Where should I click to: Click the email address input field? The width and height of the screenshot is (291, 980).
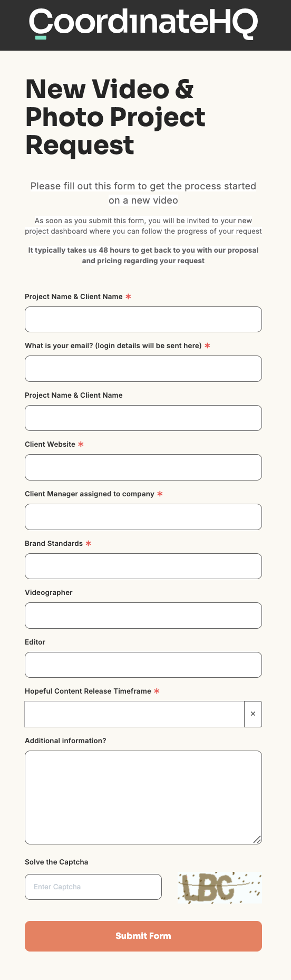coord(143,369)
